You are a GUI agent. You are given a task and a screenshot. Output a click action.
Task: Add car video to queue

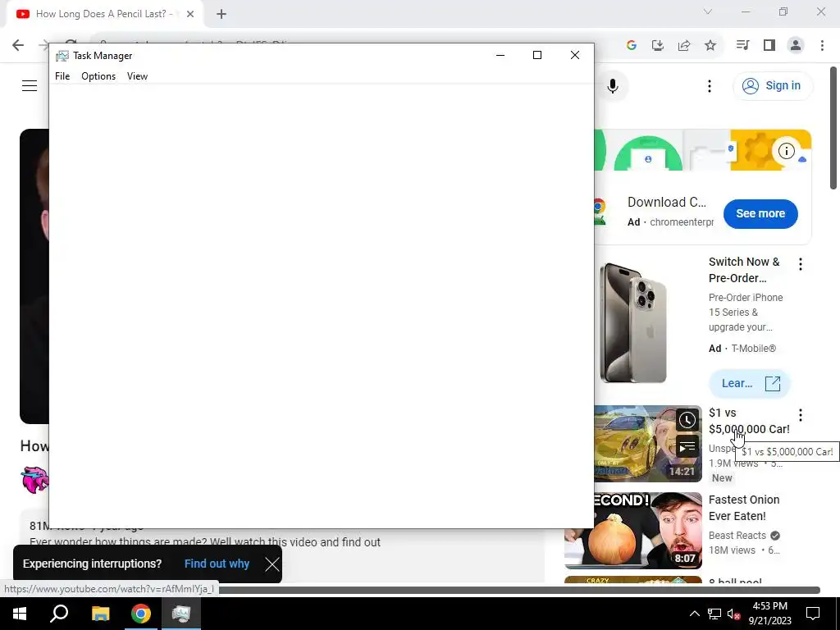687,446
